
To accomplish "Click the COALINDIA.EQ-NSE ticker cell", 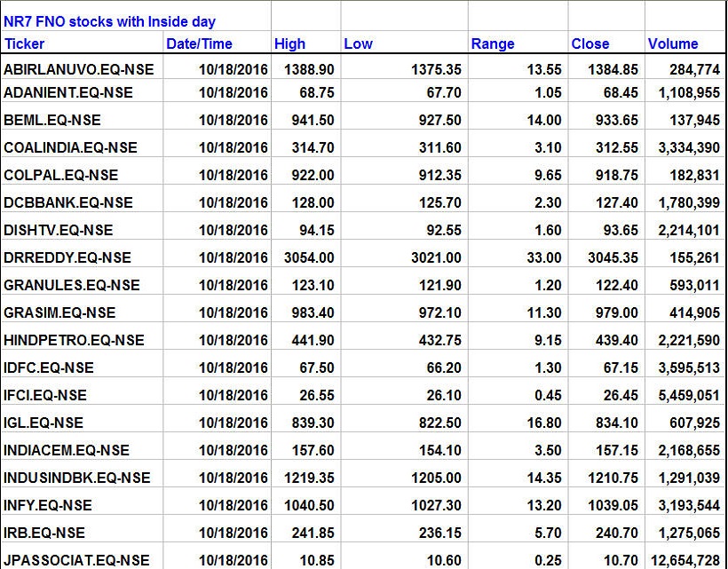I will 71,147.
